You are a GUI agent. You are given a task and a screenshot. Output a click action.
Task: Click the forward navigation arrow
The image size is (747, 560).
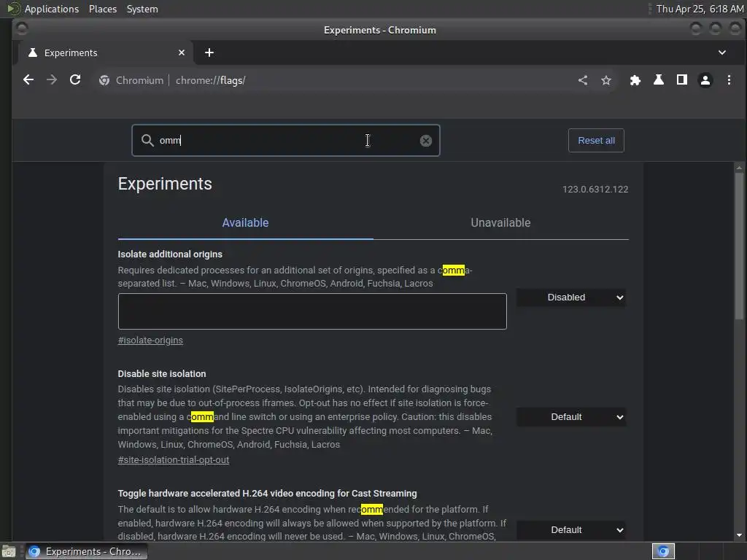(52, 80)
